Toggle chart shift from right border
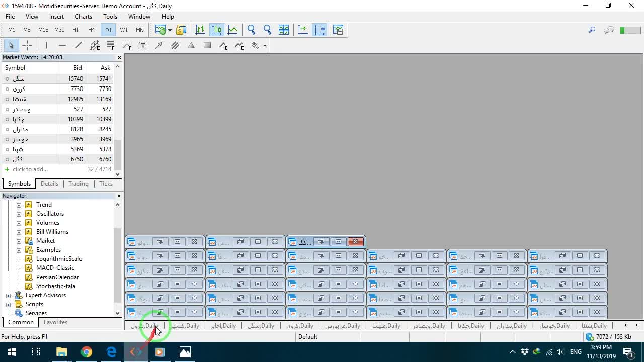 [x=319, y=30]
